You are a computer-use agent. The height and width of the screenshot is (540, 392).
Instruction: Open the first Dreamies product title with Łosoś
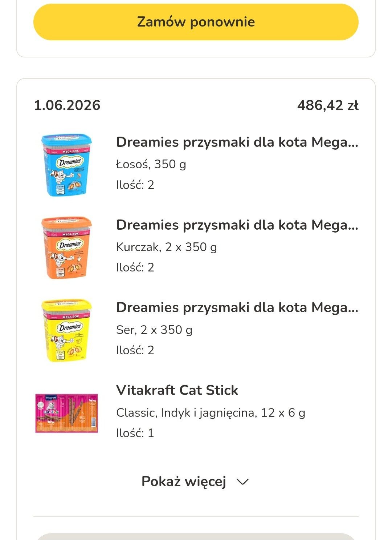tap(237, 142)
